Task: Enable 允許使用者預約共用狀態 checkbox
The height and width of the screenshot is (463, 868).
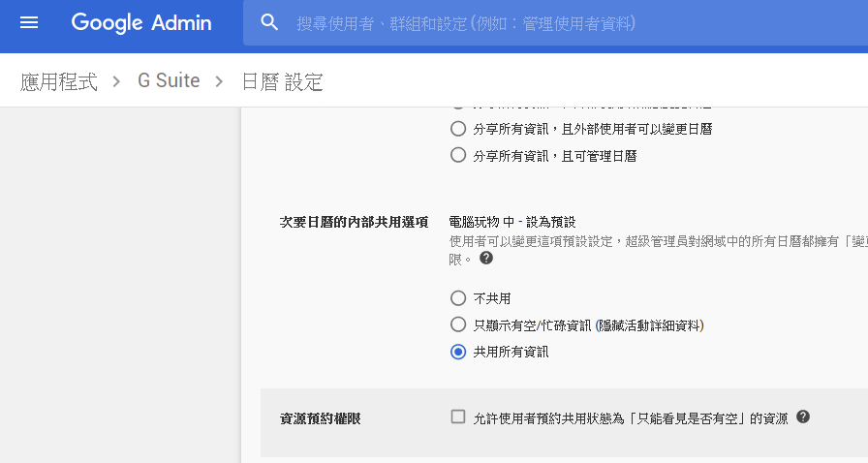Action: [x=458, y=417]
